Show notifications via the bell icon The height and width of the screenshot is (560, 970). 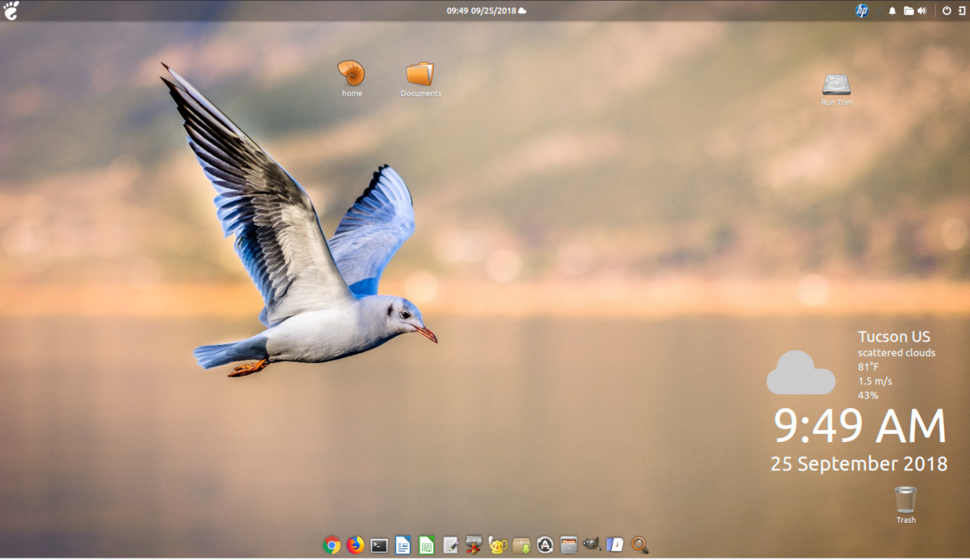[892, 11]
